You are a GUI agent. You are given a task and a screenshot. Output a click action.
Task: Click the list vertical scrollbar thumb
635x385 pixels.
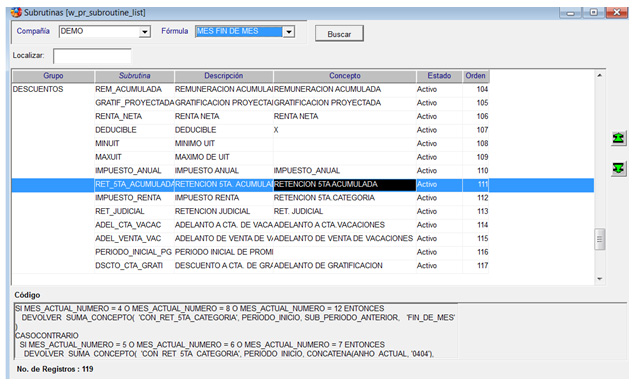click(x=599, y=239)
